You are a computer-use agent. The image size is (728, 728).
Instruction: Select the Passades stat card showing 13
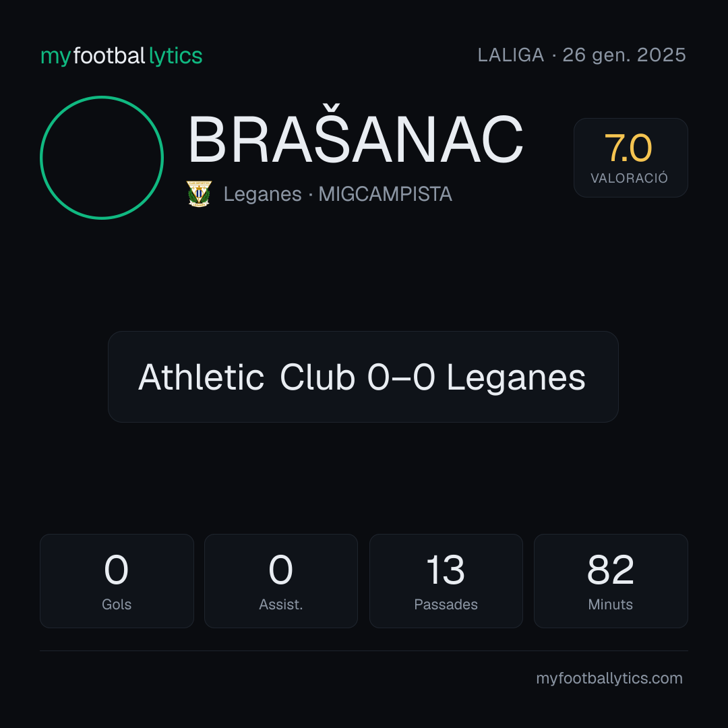coord(446,581)
